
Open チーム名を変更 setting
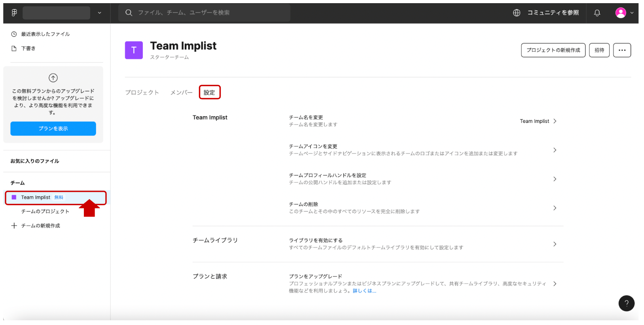coord(306,117)
